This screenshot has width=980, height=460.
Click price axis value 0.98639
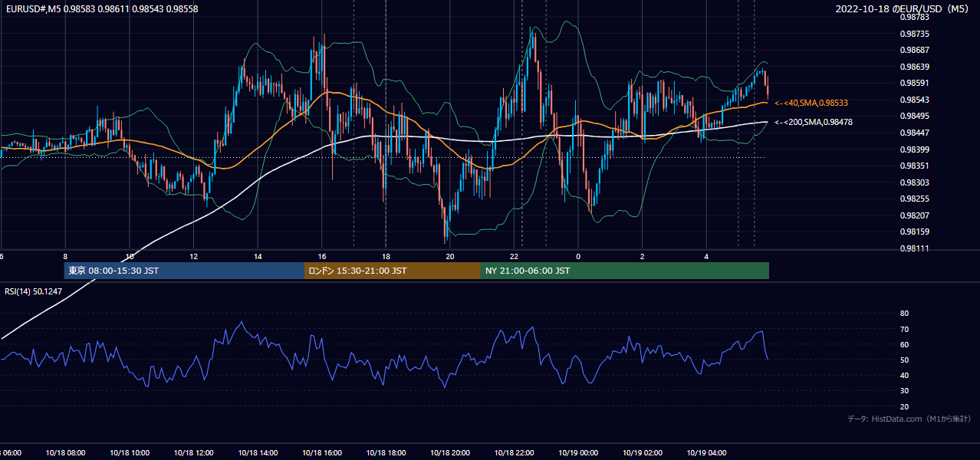tap(914, 67)
